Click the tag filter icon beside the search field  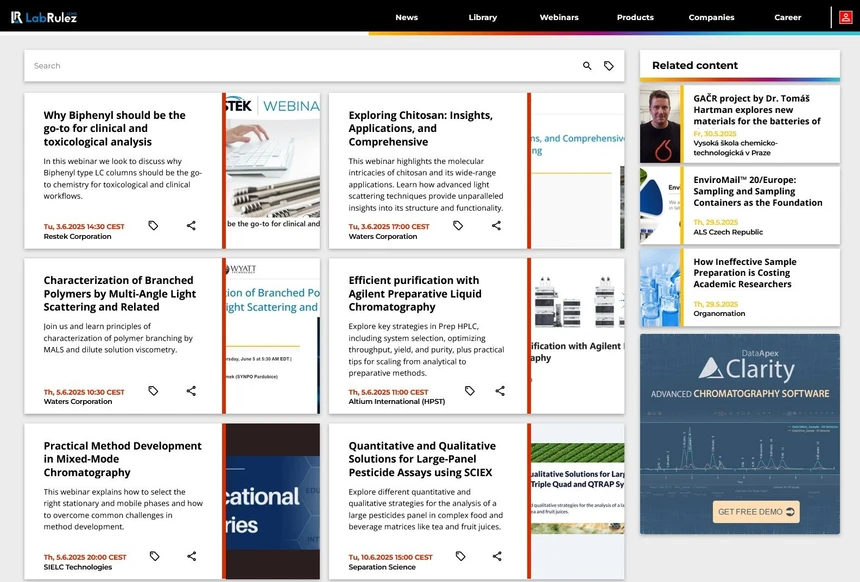609,65
